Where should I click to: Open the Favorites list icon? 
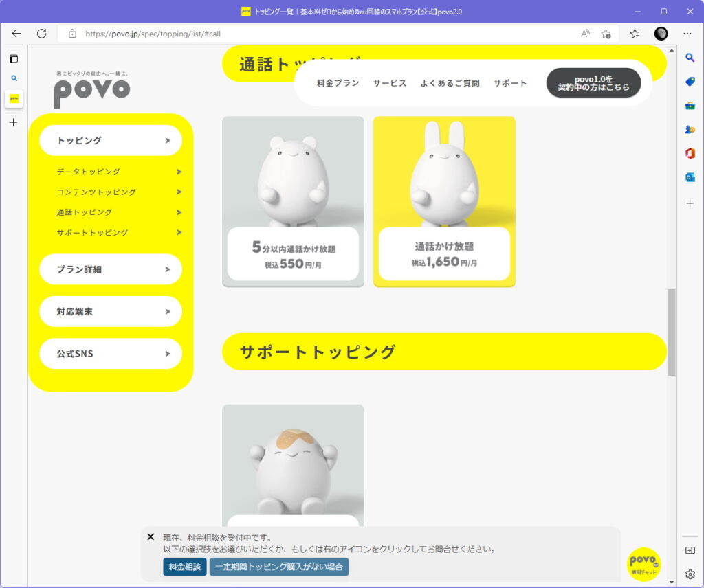635,34
